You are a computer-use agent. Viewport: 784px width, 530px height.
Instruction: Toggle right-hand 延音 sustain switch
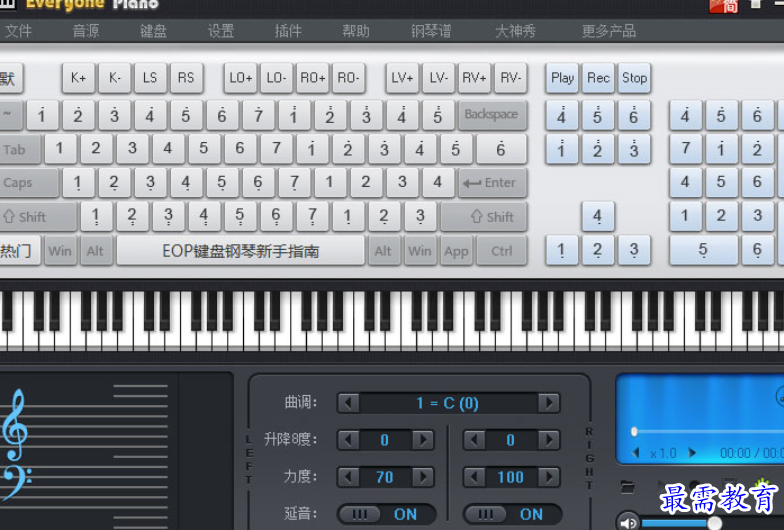(512, 514)
